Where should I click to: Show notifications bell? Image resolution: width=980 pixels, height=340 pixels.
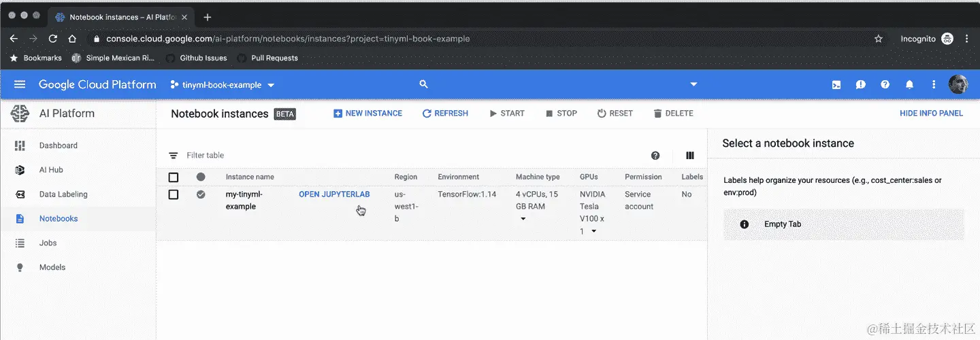[x=910, y=85]
